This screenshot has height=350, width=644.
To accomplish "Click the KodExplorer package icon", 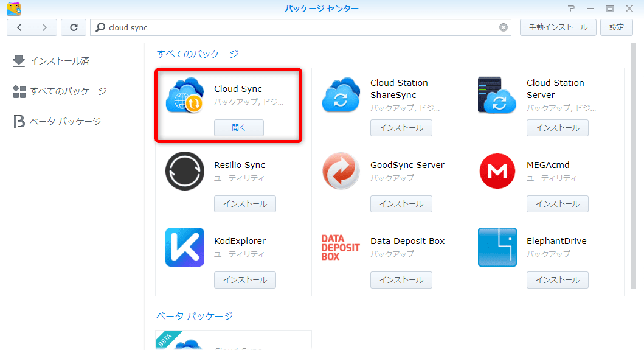I will point(185,247).
